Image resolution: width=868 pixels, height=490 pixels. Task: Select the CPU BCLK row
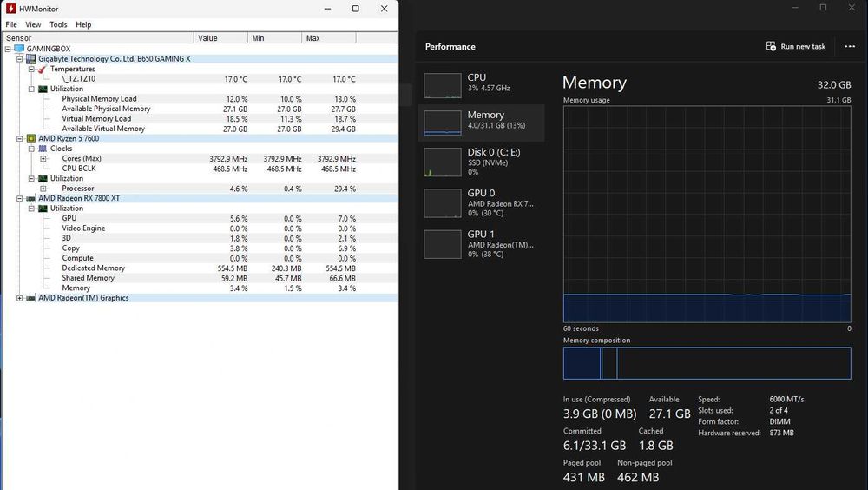pos(201,169)
